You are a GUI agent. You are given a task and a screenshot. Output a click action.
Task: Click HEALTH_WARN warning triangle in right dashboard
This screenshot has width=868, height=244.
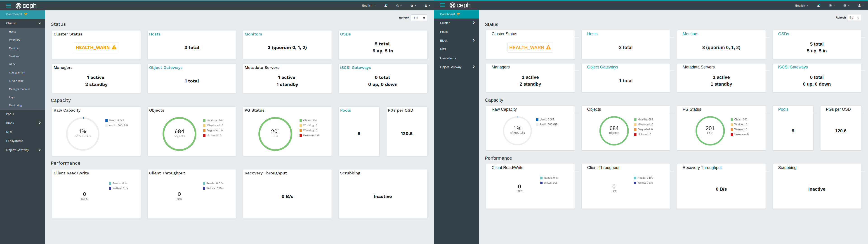(x=548, y=47)
